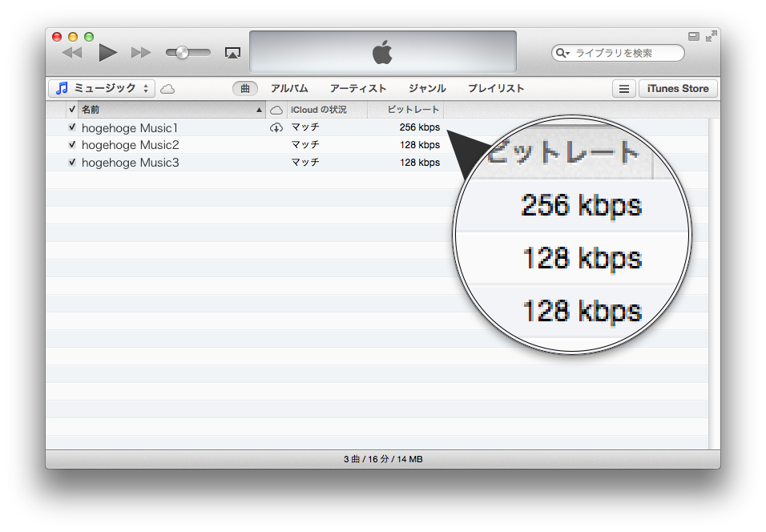Image resolution: width=766 pixels, height=532 pixels.
Task: Uncheck hogehoge Music1 checkbox
Action: pos(72,127)
